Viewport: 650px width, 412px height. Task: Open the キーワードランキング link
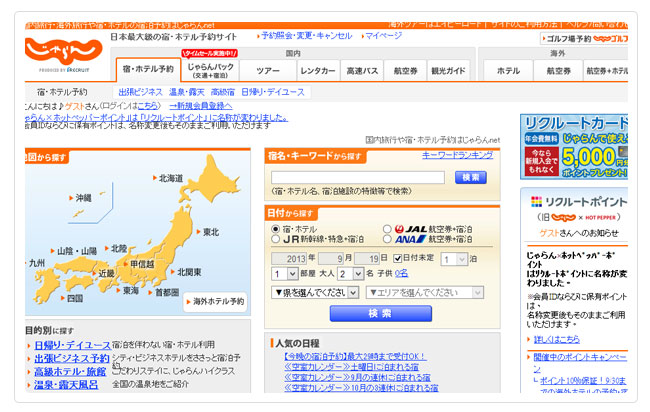(x=458, y=155)
